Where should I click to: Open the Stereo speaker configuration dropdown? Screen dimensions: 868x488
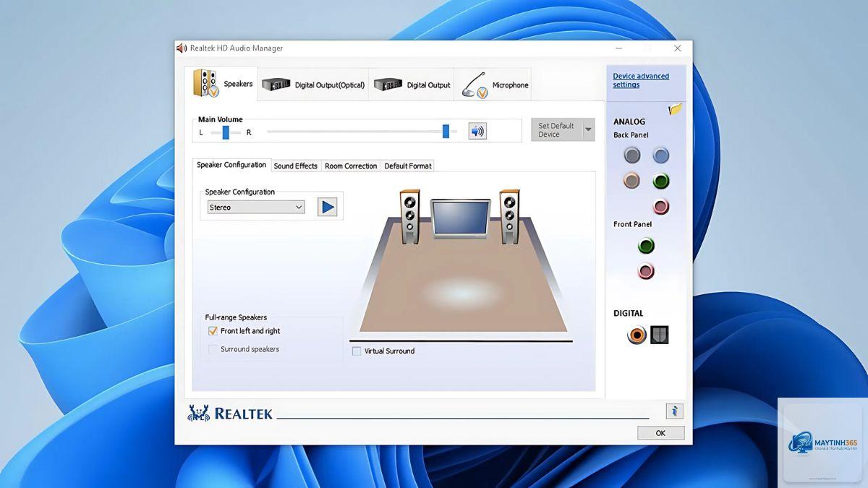255,207
